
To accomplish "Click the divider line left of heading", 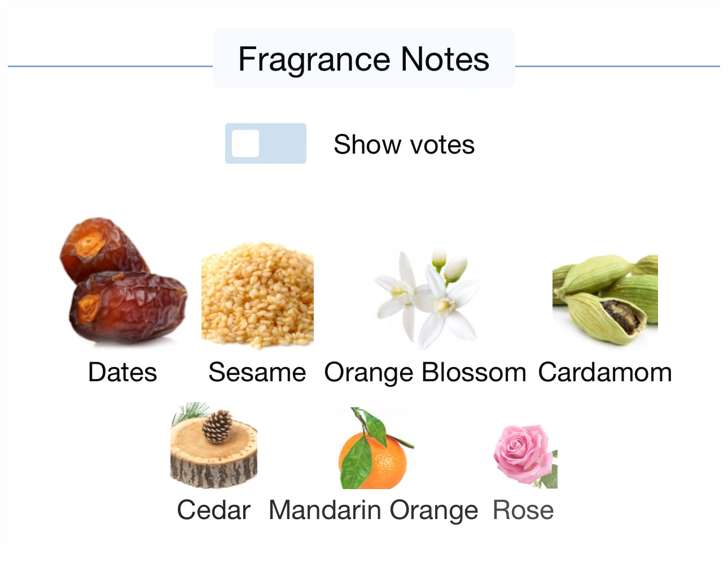I will pyautogui.click(x=110, y=66).
